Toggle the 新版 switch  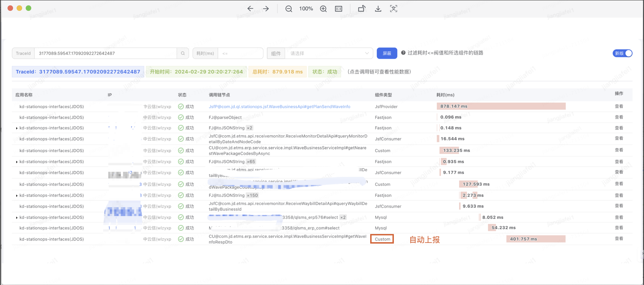pos(622,53)
